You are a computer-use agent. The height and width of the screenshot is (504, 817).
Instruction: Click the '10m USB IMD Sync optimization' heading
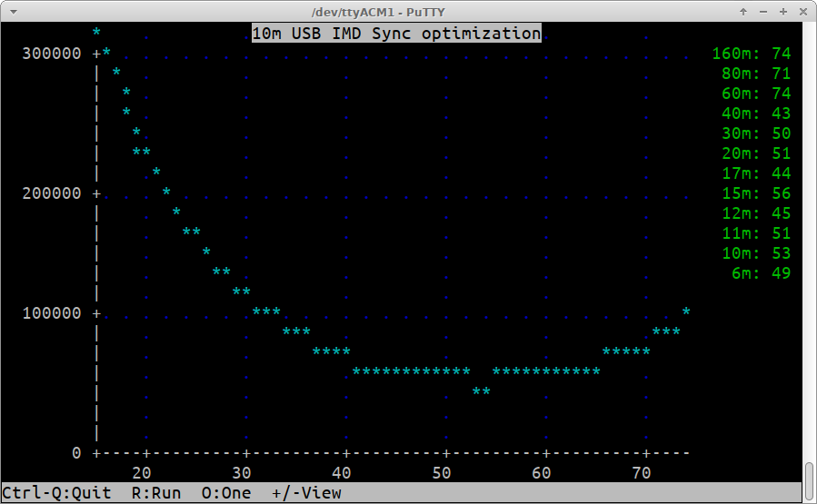(395, 34)
